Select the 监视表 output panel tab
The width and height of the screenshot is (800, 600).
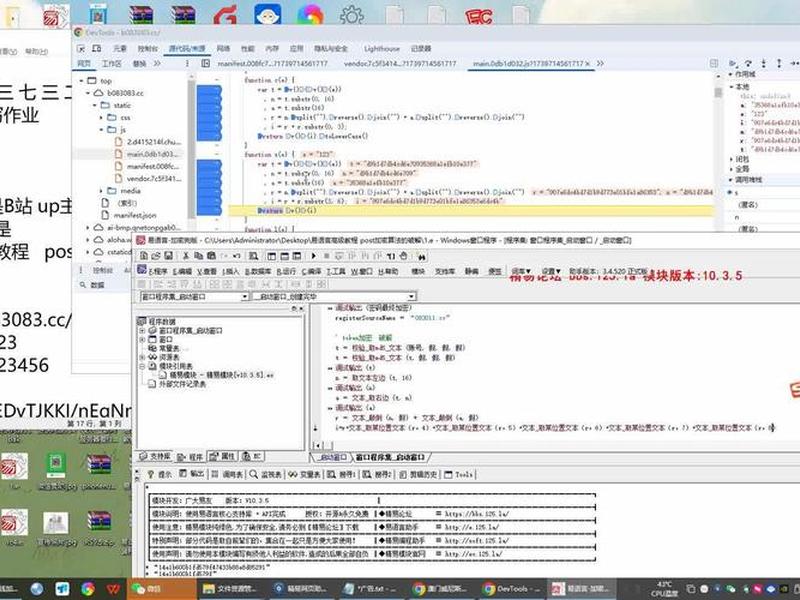tap(266, 474)
